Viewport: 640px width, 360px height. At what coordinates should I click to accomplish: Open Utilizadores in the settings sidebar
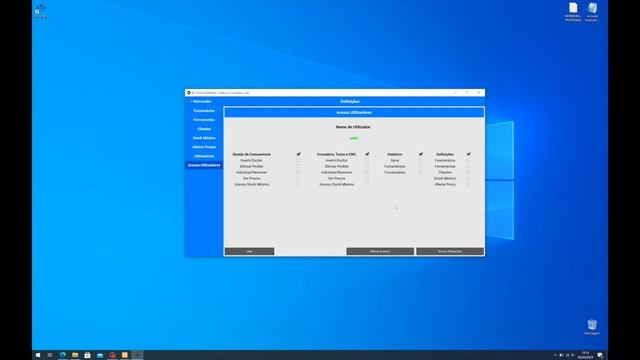[204, 156]
